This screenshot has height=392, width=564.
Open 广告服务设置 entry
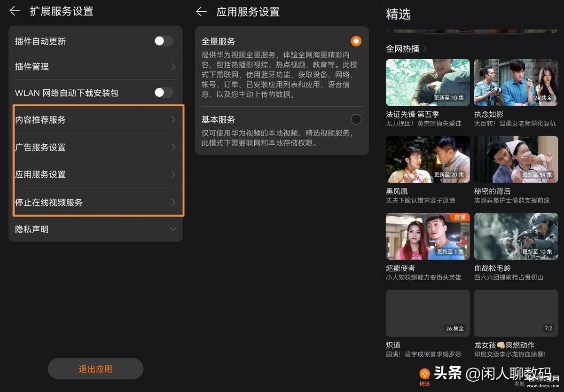coord(96,147)
